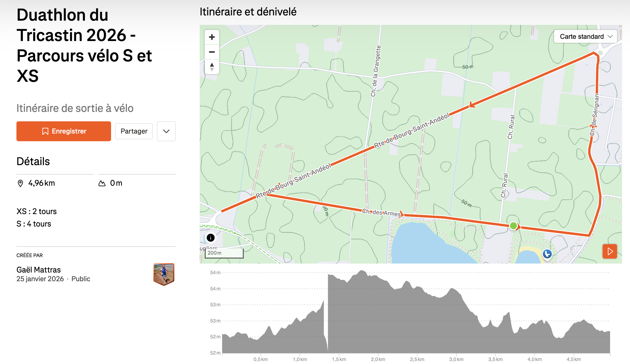Play the route animation

point(610,251)
